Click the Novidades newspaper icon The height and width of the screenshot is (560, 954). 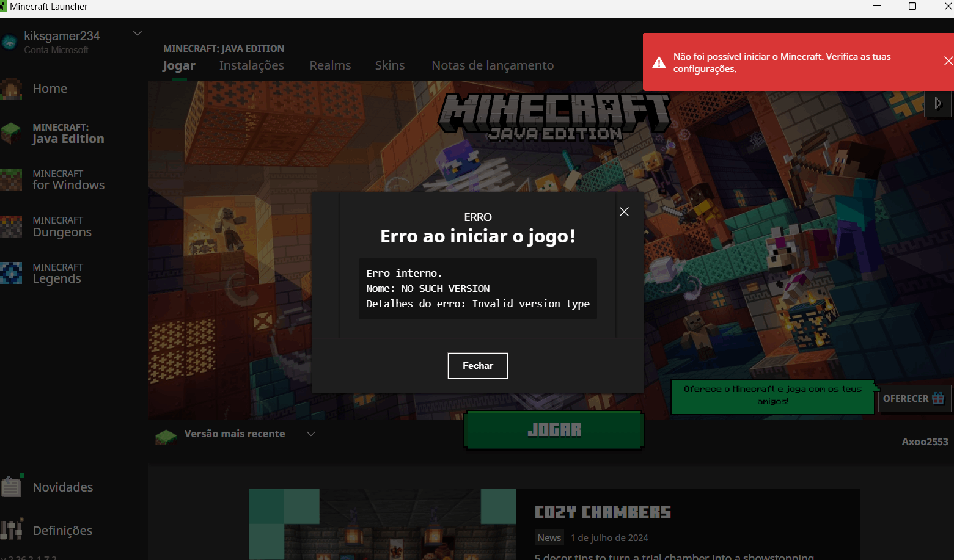11,487
